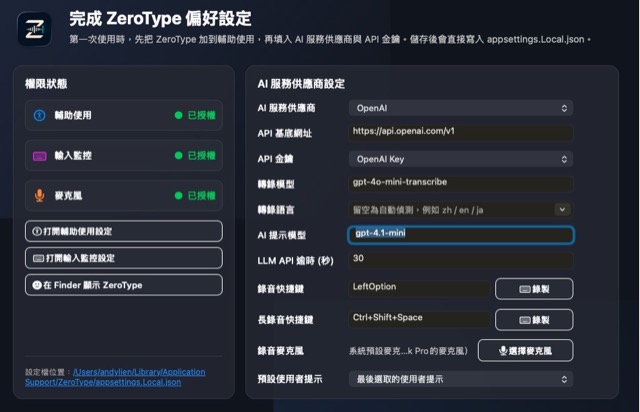Viewport: 640px width, 412px height.
Task: Click the 權限狀態 panel heading
Action: tap(46, 84)
